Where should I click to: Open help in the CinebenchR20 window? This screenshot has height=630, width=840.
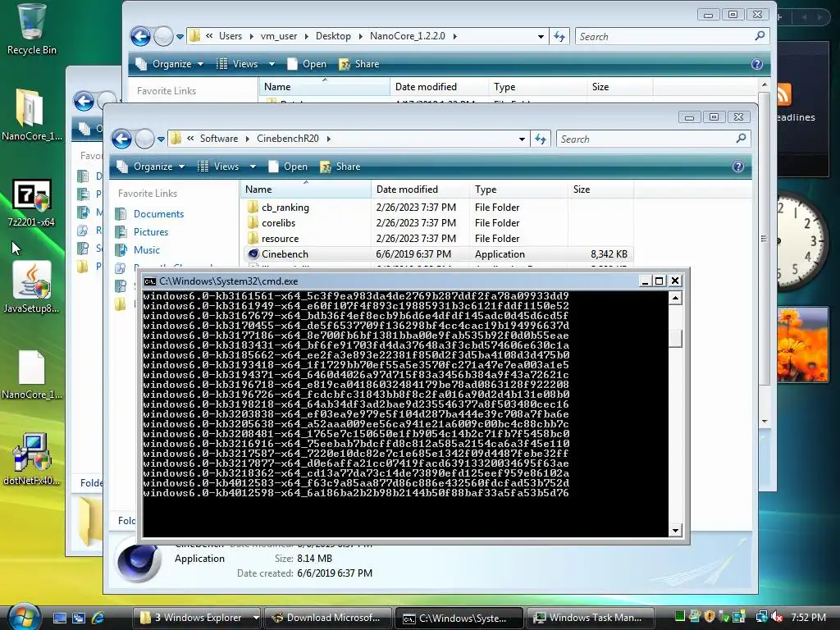click(x=738, y=167)
